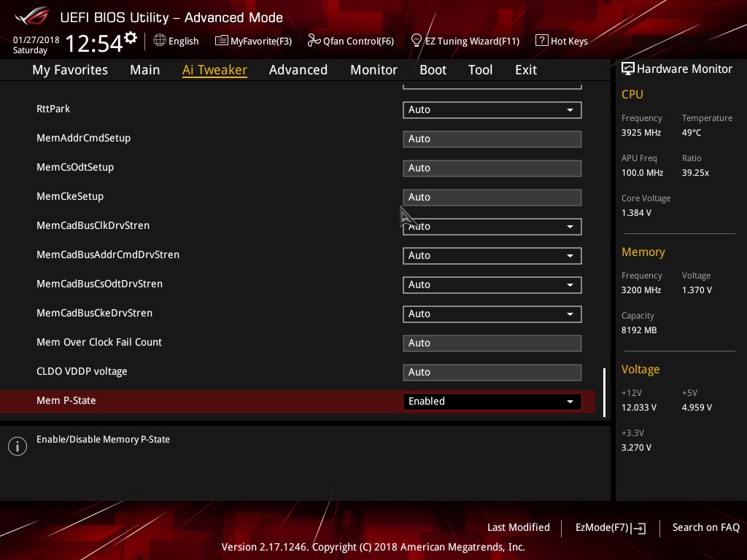Click the EzMode exit arrow icon
Viewport: 747px width, 560px height.
tap(638, 528)
